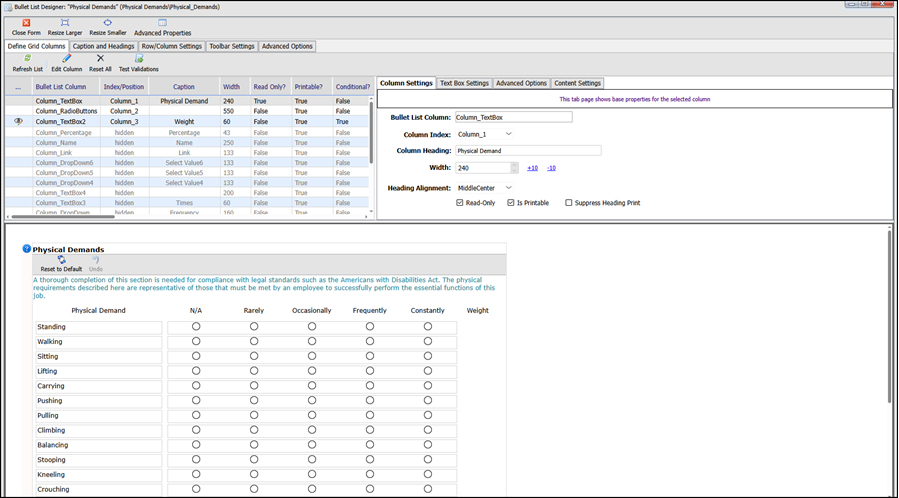Open the Row/Column Settings tab
Viewport: 899px width, 498px height.
tap(172, 46)
